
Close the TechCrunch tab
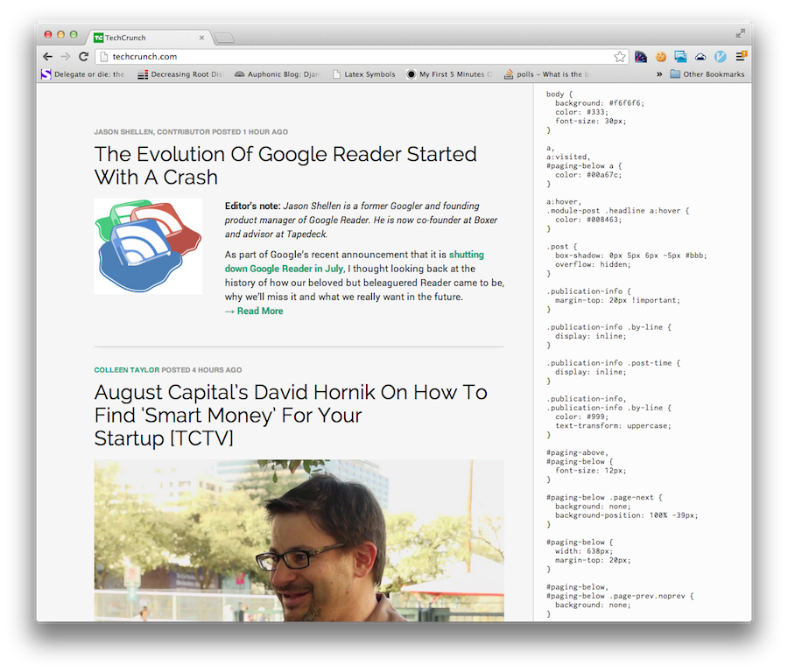(201, 38)
